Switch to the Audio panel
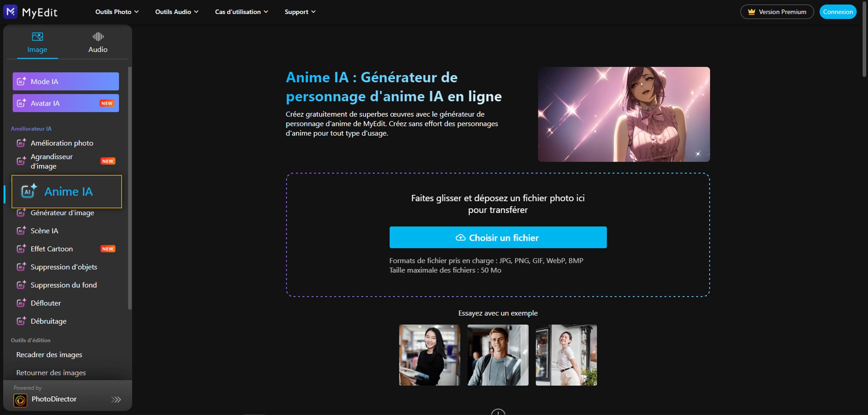Screen dimensions: 868x415 pyautogui.click(x=97, y=42)
